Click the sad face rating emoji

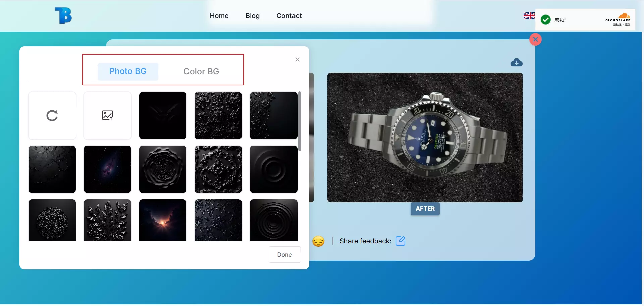click(318, 241)
